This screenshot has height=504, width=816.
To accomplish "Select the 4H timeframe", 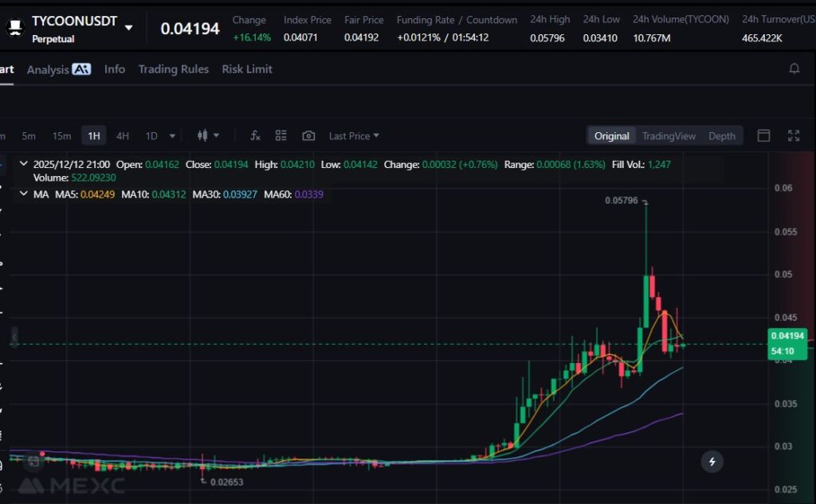I will tap(122, 136).
